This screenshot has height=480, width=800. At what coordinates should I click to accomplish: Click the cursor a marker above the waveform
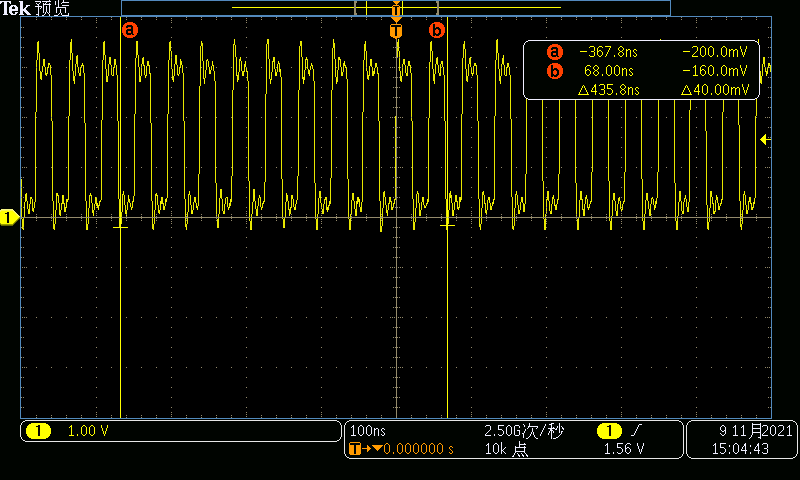tap(129, 30)
